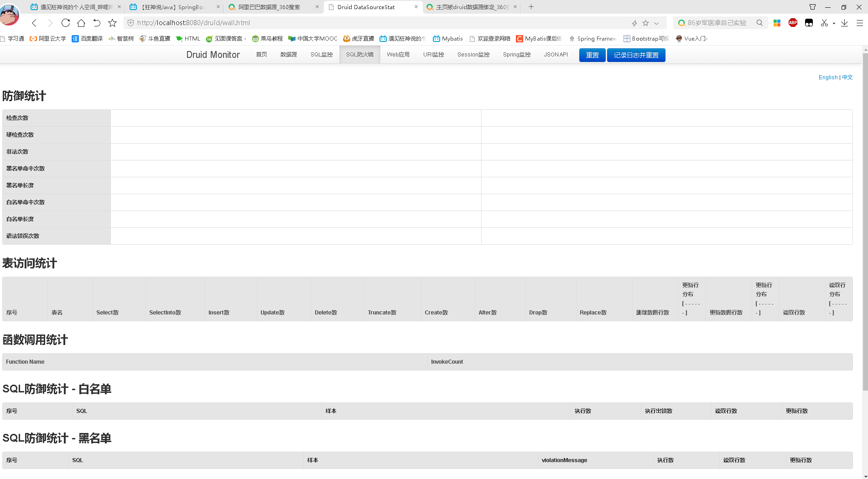868x479 pixels.
Task: Switch to 主页被druid数据源绑定 tab
Action: [471, 7]
